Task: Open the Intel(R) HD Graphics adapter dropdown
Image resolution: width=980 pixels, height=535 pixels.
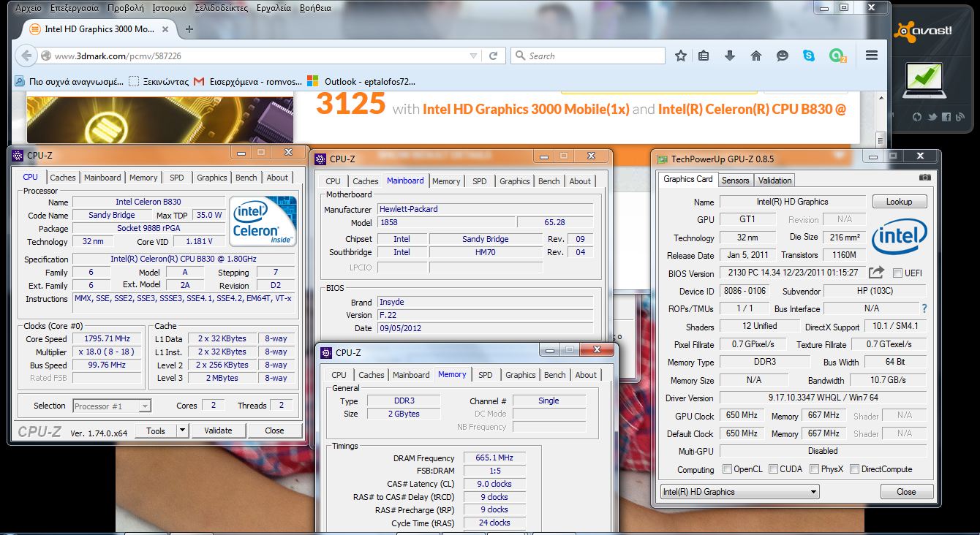Action: [x=739, y=492]
